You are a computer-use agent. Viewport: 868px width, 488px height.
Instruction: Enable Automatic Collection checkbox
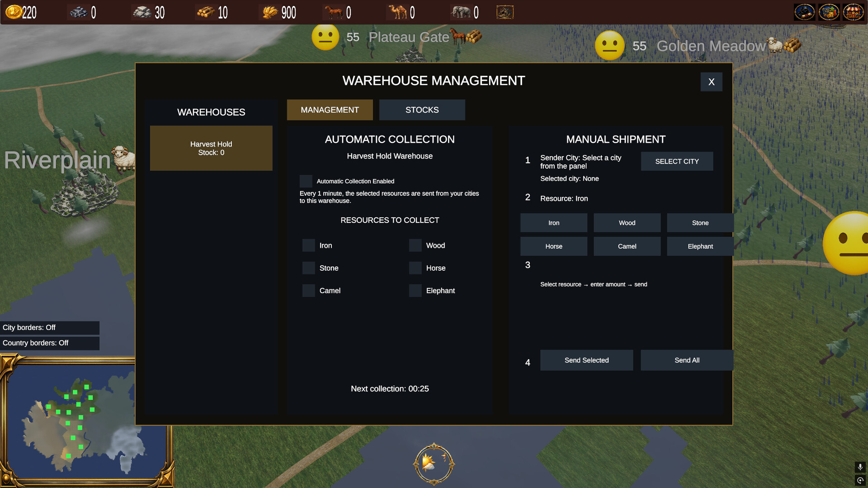coord(306,181)
